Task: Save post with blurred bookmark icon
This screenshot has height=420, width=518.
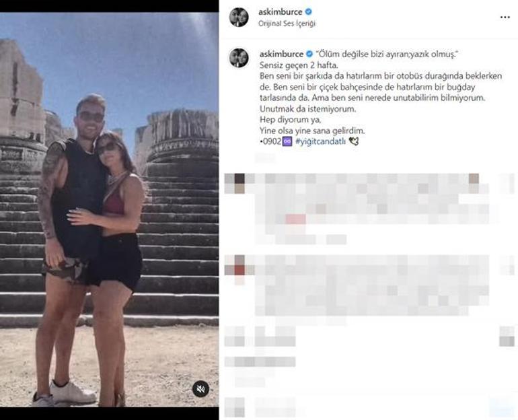Action: pos(507,337)
